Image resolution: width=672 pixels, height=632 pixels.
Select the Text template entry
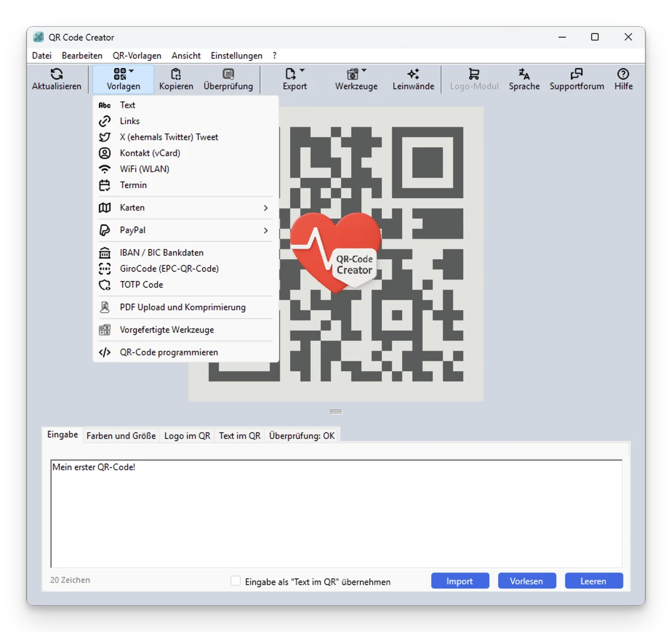[185, 105]
